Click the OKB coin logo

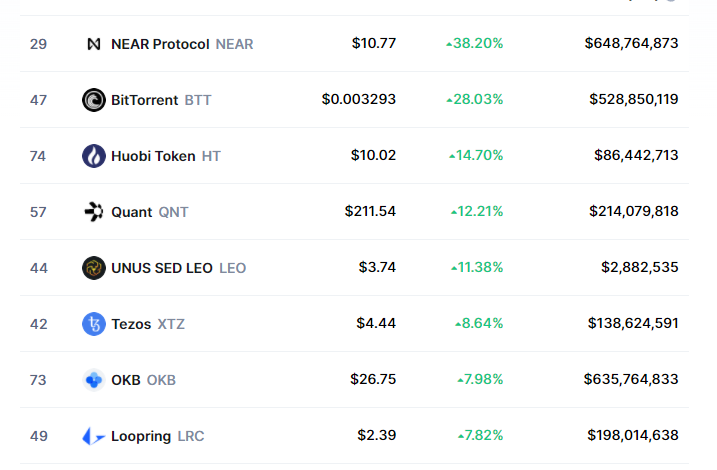click(x=94, y=380)
